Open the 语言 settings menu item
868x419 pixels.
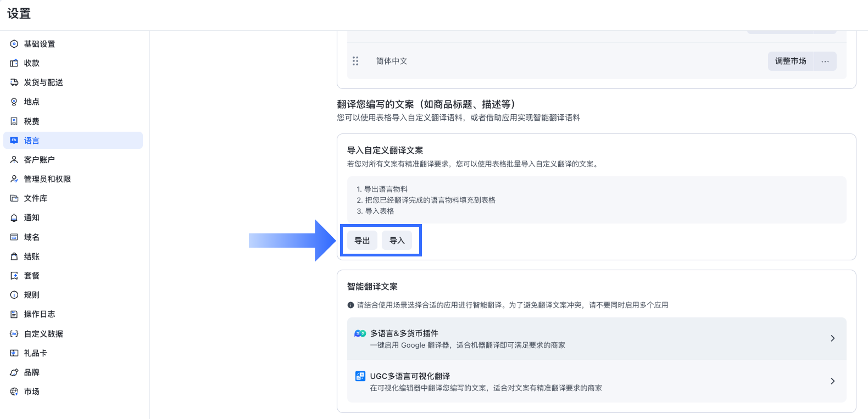[x=32, y=141]
